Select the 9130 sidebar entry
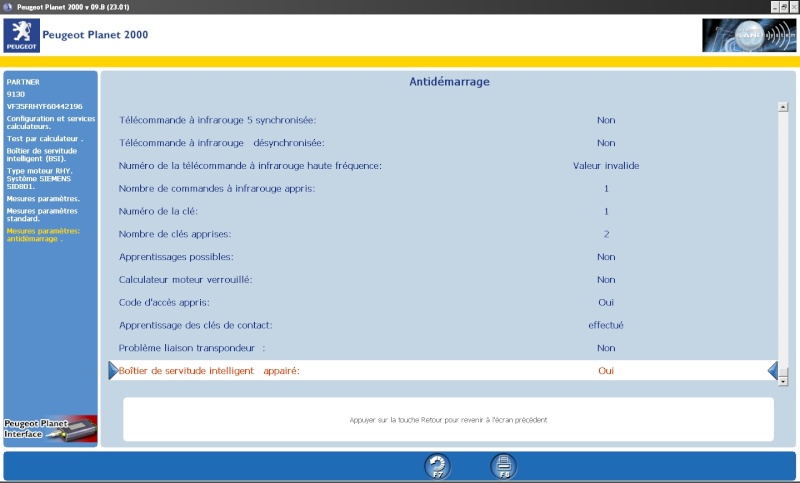Image resolution: width=800 pixels, height=483 pixels. (x=16, y=94)
